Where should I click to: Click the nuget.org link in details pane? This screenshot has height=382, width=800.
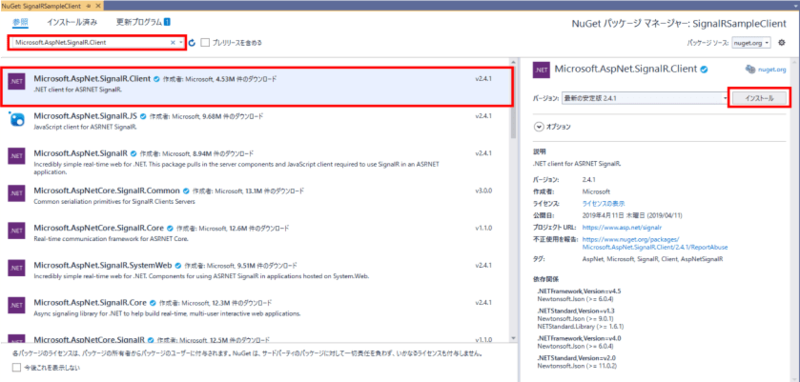771,69
